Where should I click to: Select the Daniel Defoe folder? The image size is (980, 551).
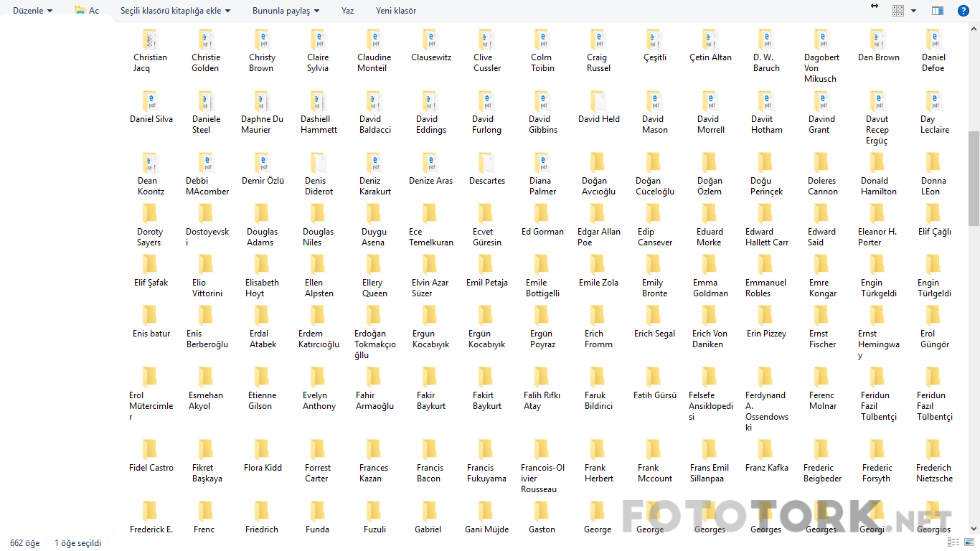pos(933,52)
